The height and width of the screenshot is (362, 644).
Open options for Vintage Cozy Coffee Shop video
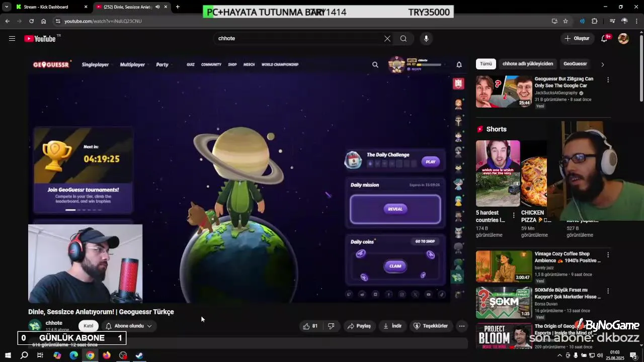click(608, 255)
